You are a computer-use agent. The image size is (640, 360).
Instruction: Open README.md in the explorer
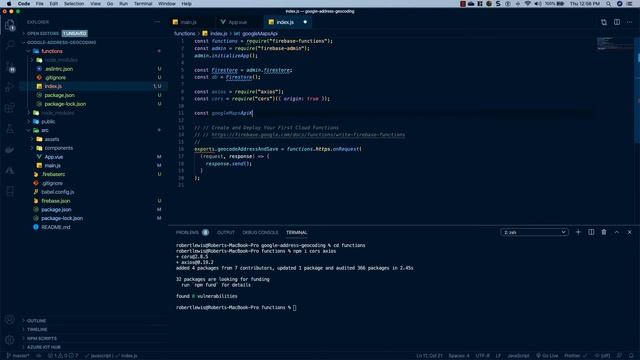coord(56,227)
